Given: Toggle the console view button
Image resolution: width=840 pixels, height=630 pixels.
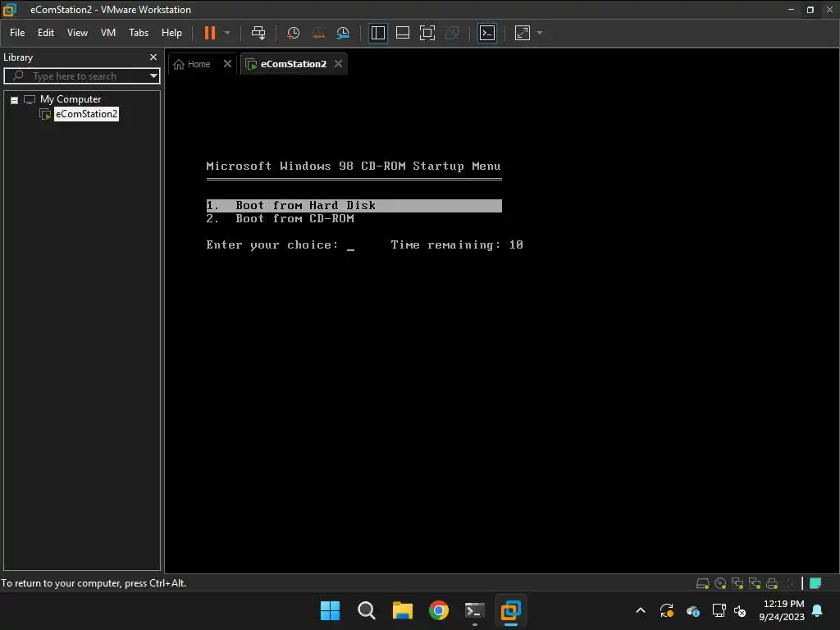Looking at the screenshot, I should click(487, 33).
